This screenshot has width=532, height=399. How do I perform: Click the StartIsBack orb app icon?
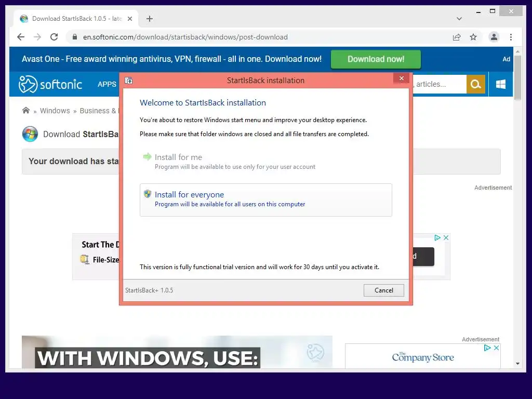(x=30, y=134)
